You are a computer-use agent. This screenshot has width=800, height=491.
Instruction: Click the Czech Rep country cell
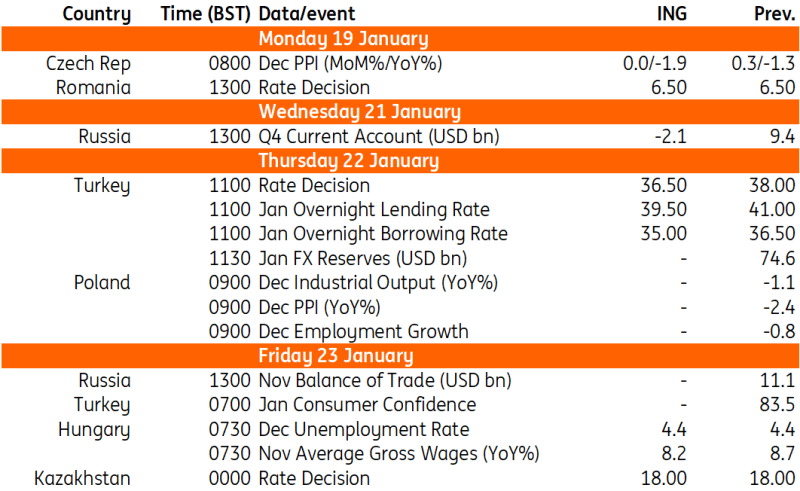tap(88, 63)
